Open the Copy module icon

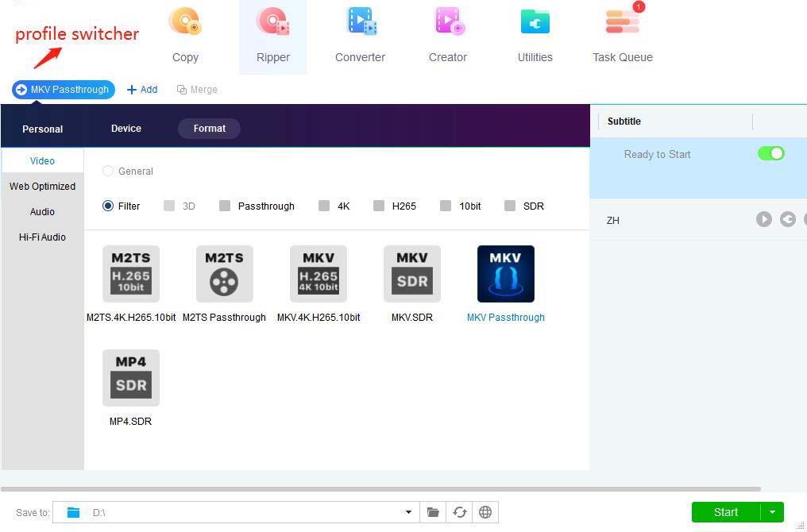185,22
